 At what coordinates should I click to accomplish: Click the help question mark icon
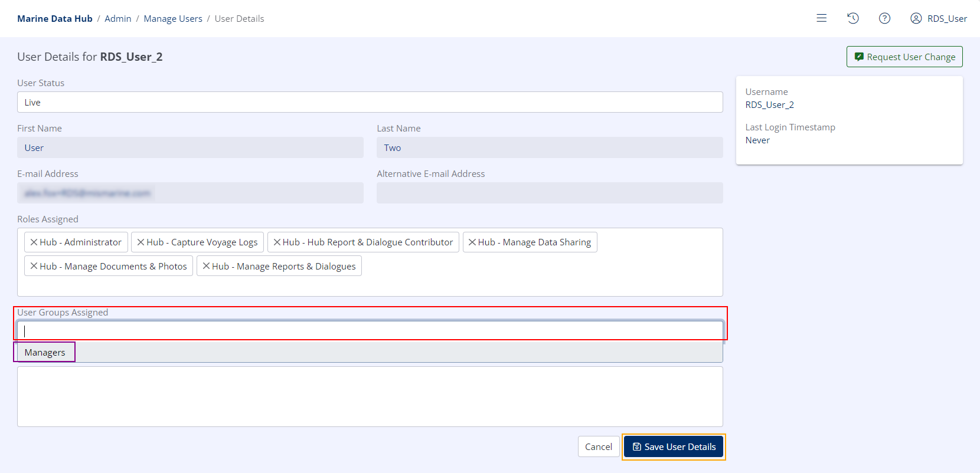click(884, 18)
